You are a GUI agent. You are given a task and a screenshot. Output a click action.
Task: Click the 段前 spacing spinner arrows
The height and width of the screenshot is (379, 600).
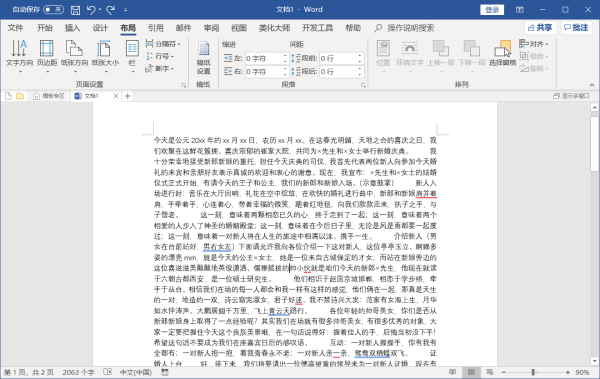[x=360, y=59]
